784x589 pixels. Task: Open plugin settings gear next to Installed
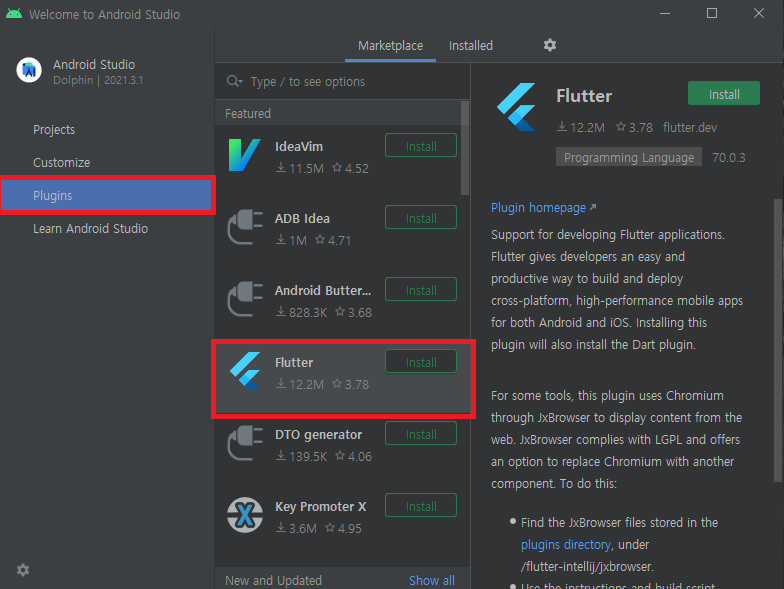click(x=550, y=45)
